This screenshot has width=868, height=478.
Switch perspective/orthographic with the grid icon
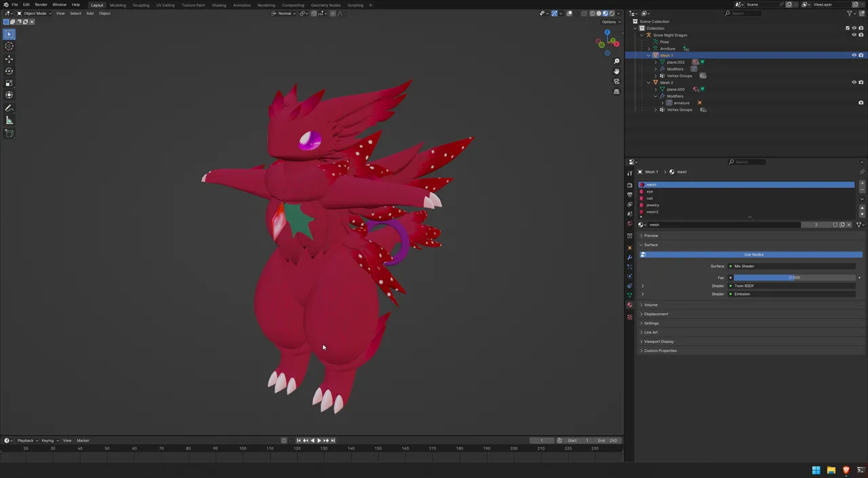point(616,92)
